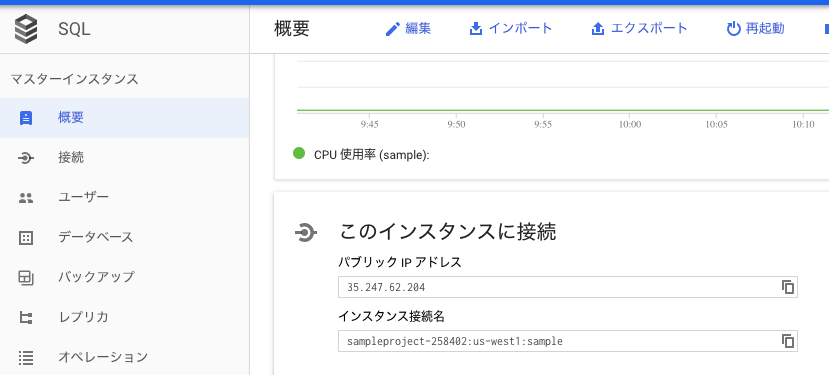Open the オペレーション sidebar menu item
The width and height of the screenshot is (829, 375).
(125, 358)
